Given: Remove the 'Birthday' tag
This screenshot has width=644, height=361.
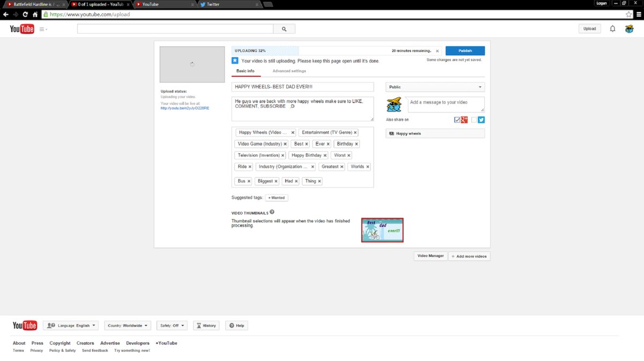Looking at the screenshot, I should pos(356,144).
